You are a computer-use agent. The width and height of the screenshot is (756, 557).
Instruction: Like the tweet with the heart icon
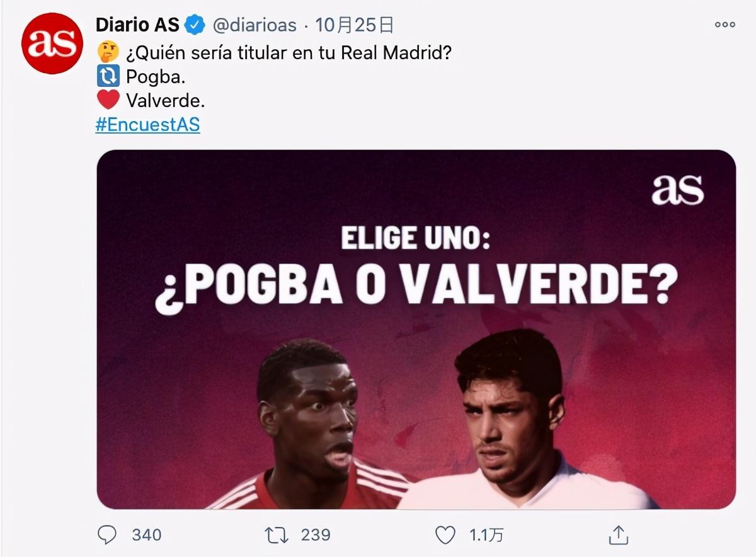point(445,535)
